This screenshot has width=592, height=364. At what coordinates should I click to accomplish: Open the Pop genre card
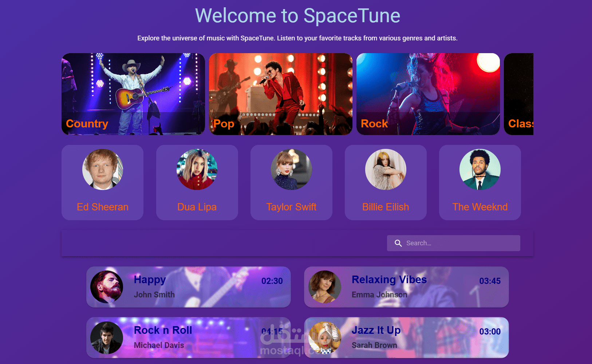coord(281,94)
